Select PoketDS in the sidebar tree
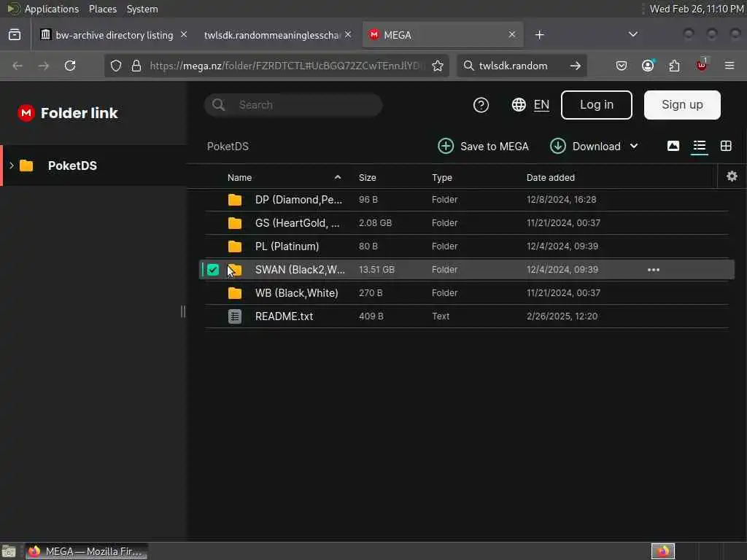This screenshot has width=747, height=560. 93,166
